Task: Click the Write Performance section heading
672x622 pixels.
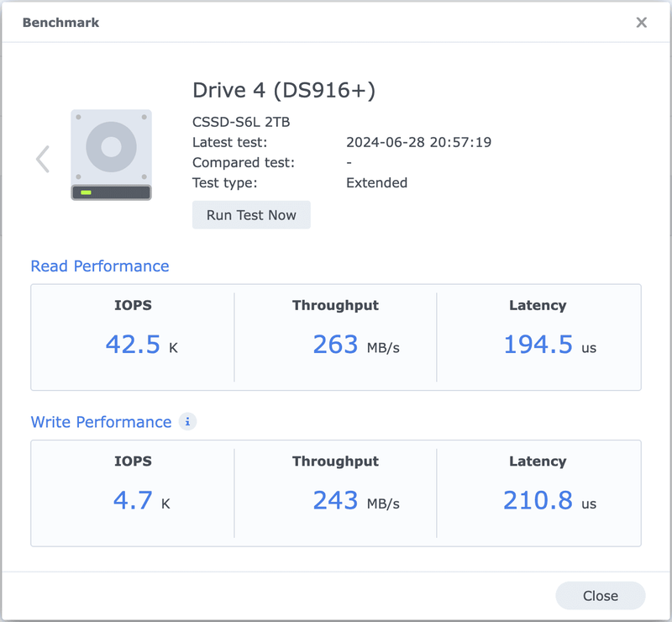Action: pyautogui.click(x=101, y=422)
